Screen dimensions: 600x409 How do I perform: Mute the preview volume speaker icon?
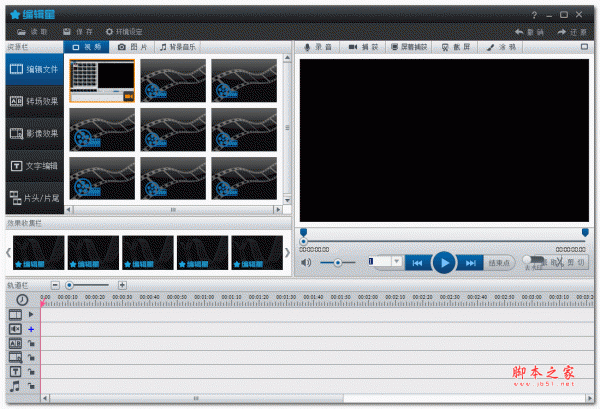coord(307,263)
